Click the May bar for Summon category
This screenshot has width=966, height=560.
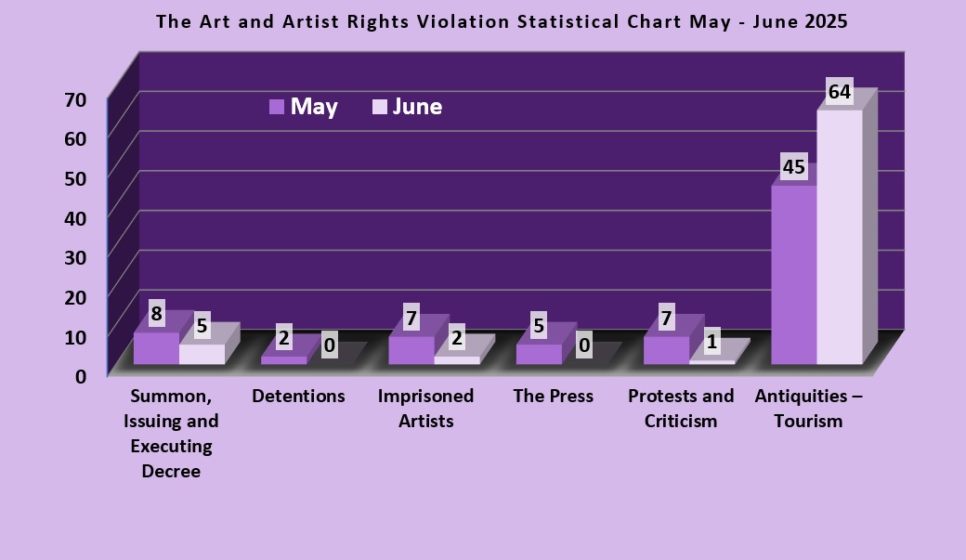click(156, 348)
